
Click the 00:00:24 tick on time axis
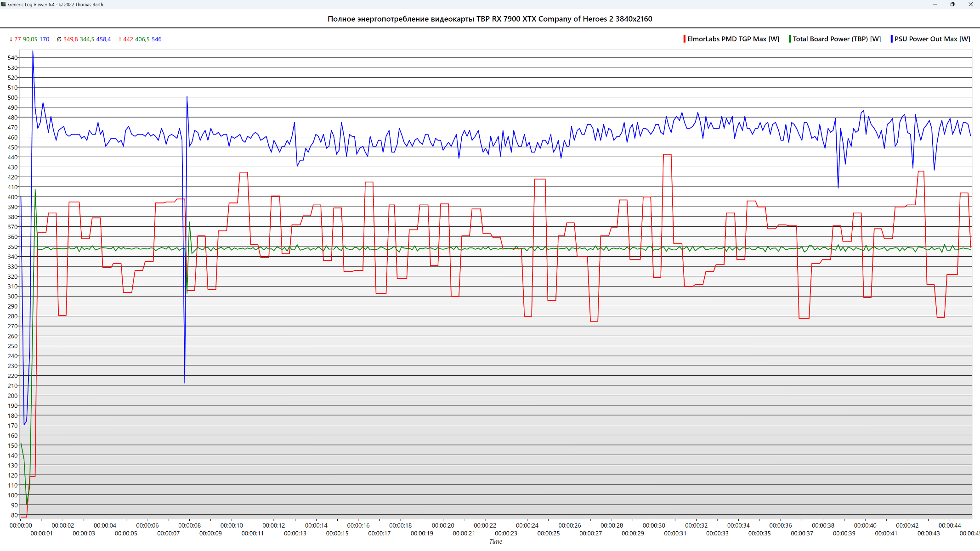click(x=527, y=525)
